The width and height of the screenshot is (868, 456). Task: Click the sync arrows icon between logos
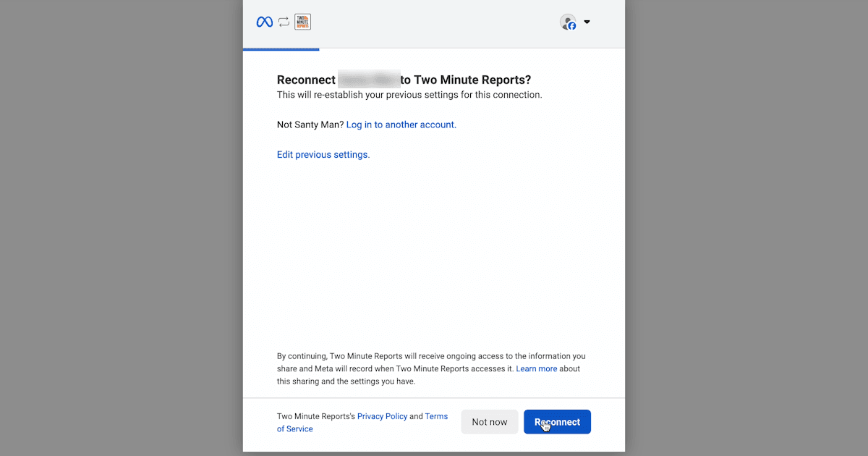point(284,22)
